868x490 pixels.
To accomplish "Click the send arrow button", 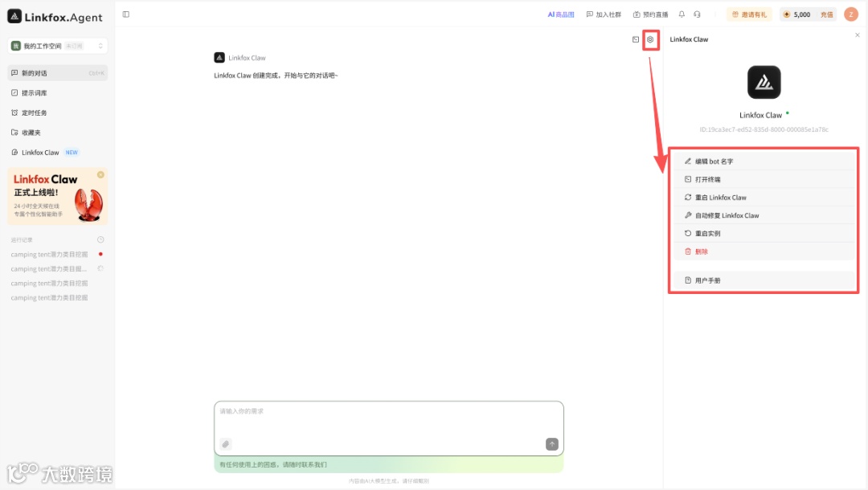I will click(x=552, y=444).
